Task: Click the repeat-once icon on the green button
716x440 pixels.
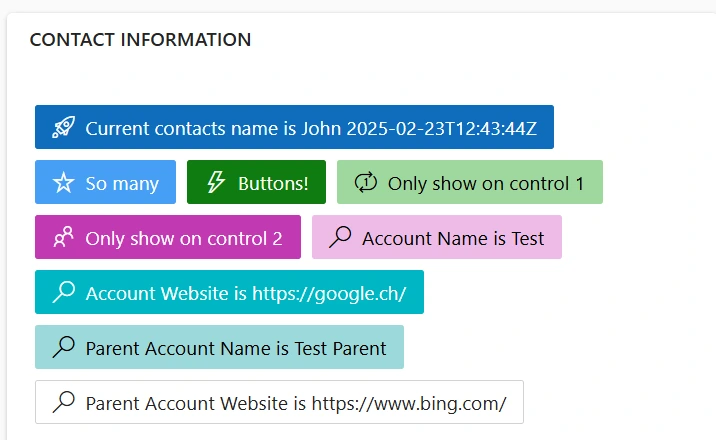Action: (365, 183)
